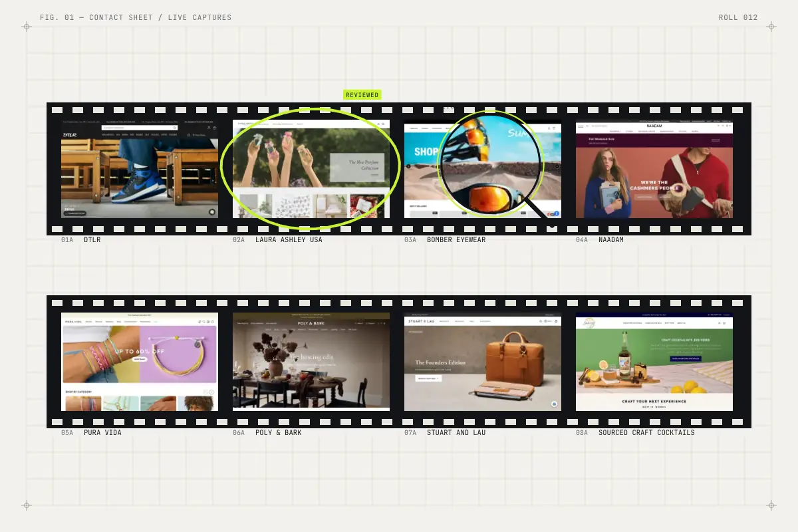The width and height of the screenshot is (798, 532).
Task: Click the NAADAM logo in its capture
Action: (x=654, y=126)
